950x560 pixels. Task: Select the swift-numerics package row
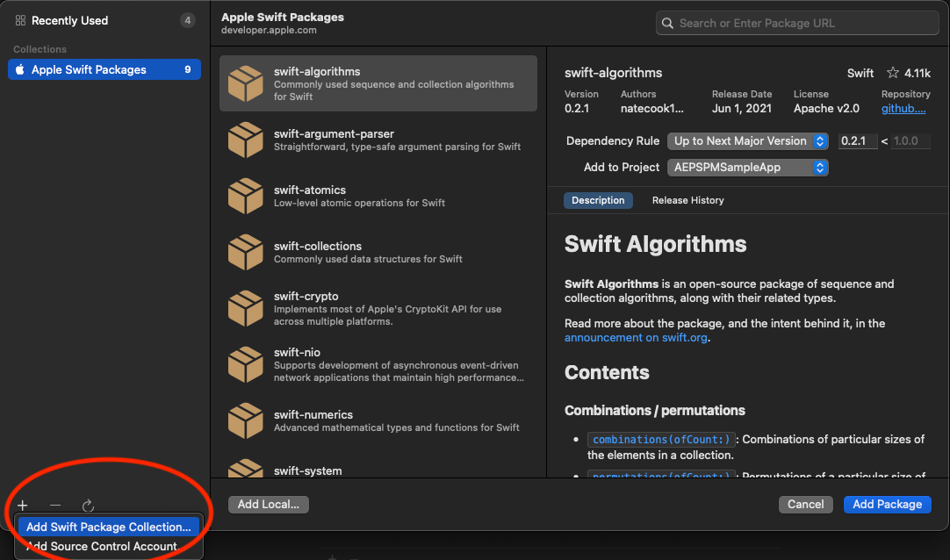[x=378, y=420]
